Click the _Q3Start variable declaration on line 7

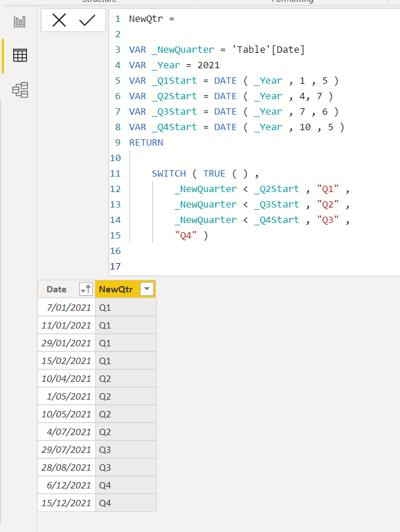point(174,112)
